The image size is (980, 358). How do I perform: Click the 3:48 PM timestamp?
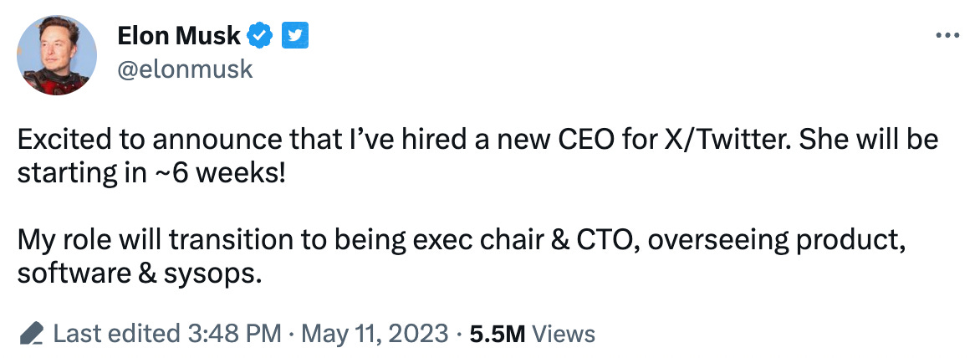tap(232, 335)
